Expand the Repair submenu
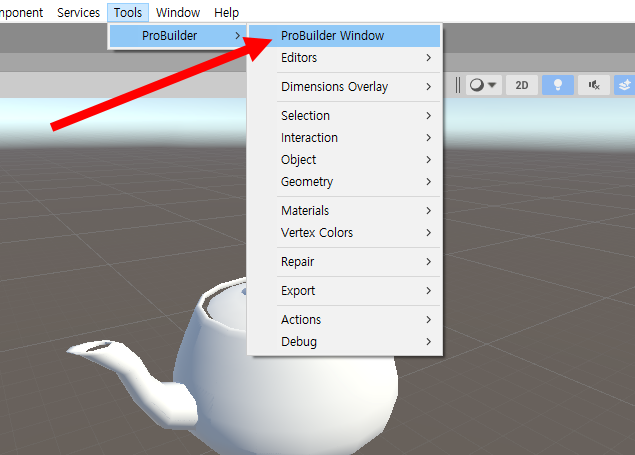 pyautogui.click(x=344, y=262)
